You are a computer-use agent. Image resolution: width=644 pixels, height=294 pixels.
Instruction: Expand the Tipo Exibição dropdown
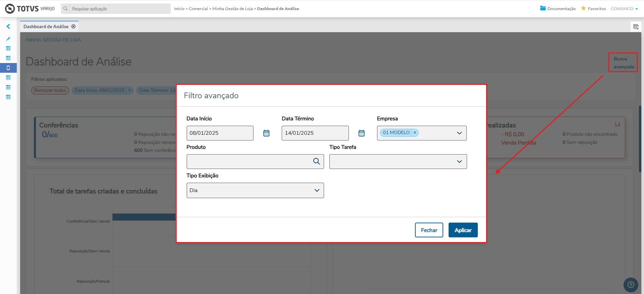pos(317,190)
